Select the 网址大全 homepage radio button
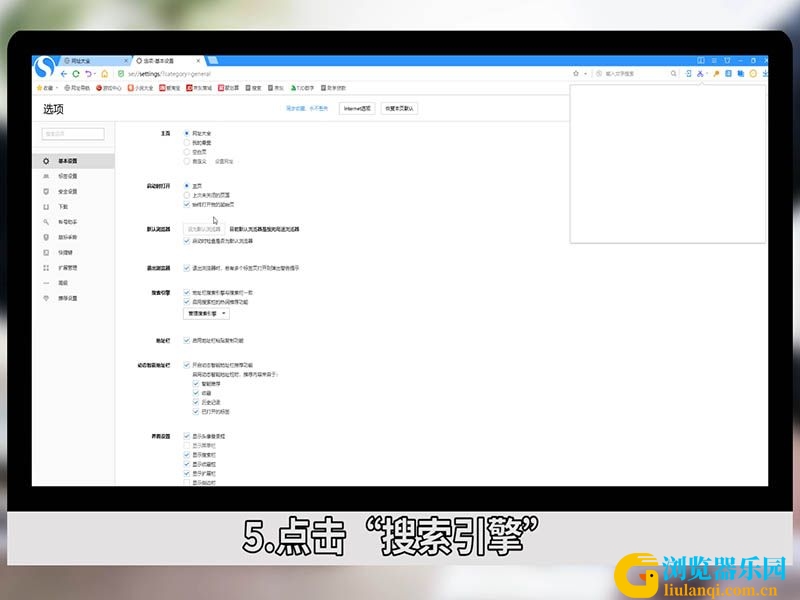Image resolution: width=800 pixels, height=600 pixels. [x=187, y=133]
